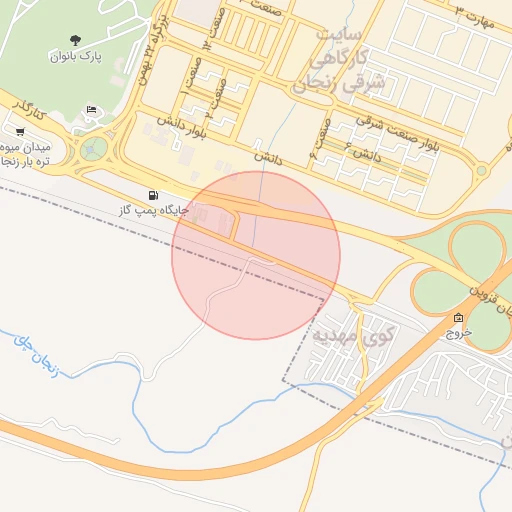Viewport: 512px width, 512px height.
Task: Select the خروج exit label
Action: [459, 332]
